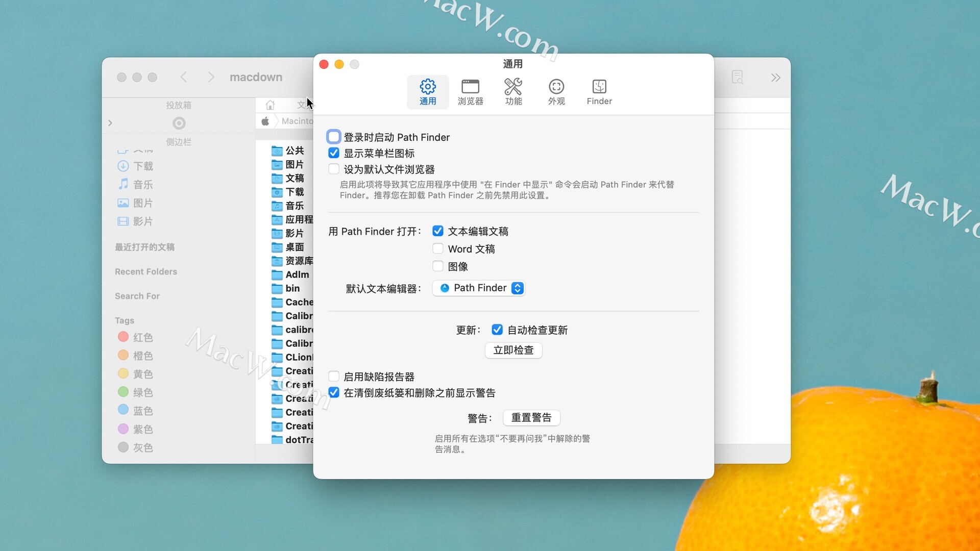
Task: Expand toolbar overflow chevrons in macdown window
Action: [775, 78]
